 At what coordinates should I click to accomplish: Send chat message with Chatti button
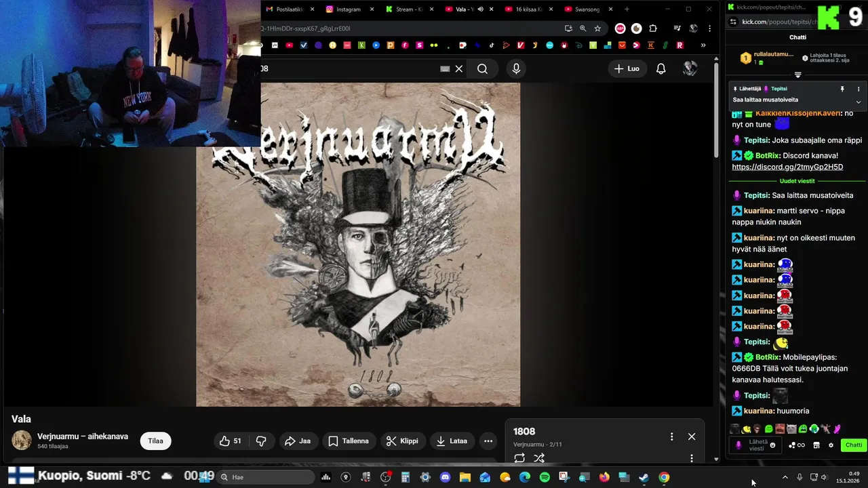pyautogui.click(x=854, y=445)
